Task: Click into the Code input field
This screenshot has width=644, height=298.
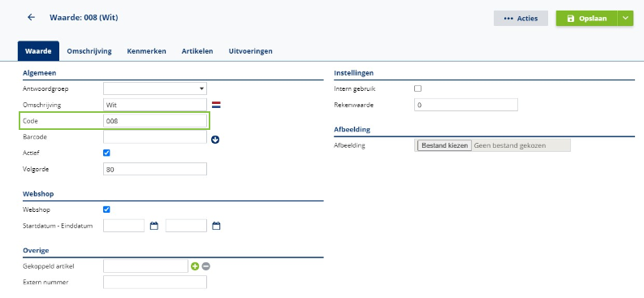Action: click(155, 121)
